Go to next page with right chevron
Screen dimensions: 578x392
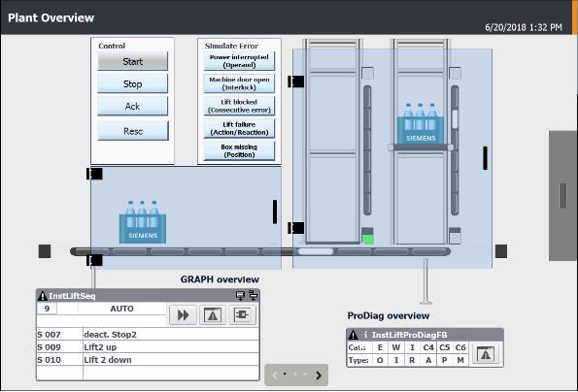point(319,376)
